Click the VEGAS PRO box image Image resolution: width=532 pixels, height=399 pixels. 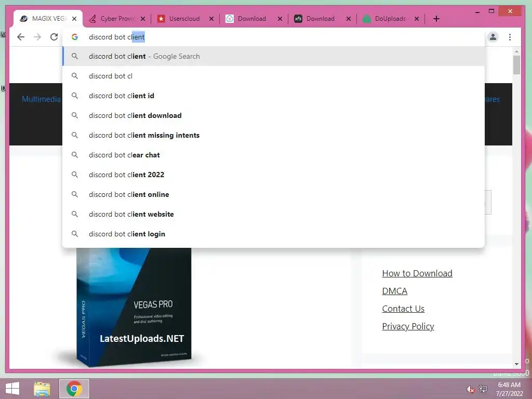[134, 307]
